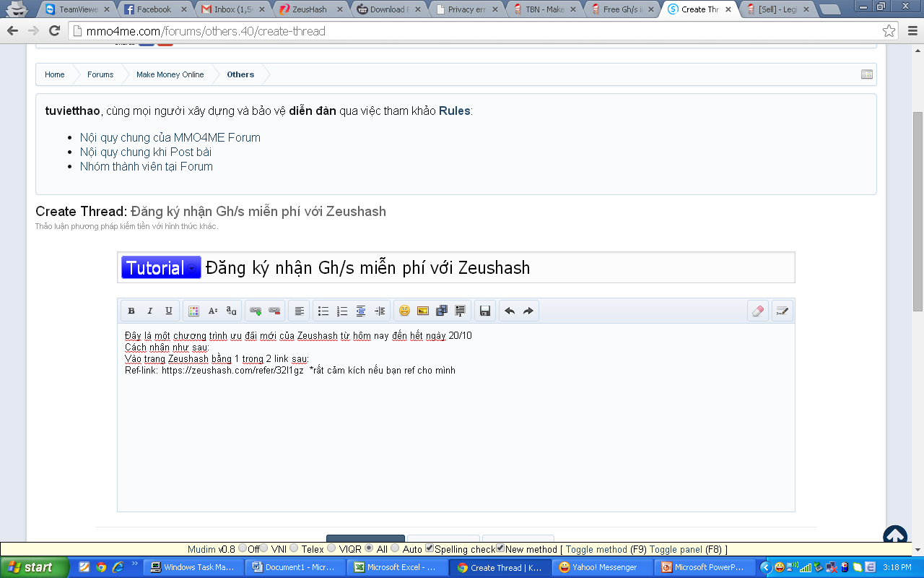
Task: Insert media with the media icon
Action: pos(442,311)
